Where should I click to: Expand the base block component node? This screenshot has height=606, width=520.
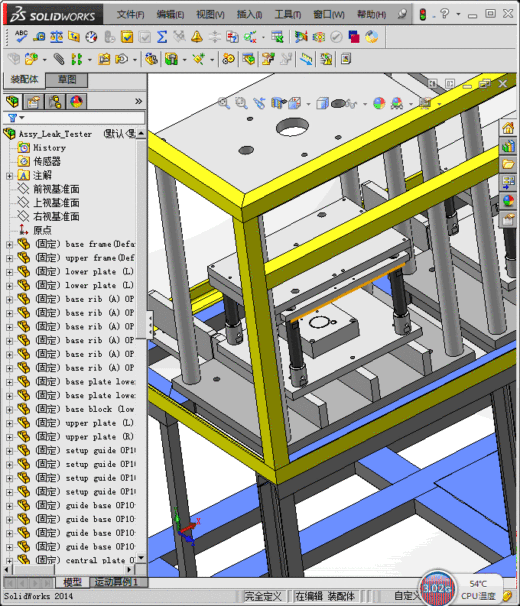(9, 410)
